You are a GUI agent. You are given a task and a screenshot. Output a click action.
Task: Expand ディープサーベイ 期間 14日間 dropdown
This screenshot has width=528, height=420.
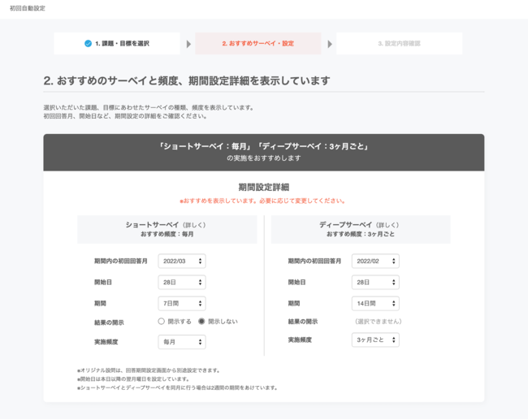point(375,304)
